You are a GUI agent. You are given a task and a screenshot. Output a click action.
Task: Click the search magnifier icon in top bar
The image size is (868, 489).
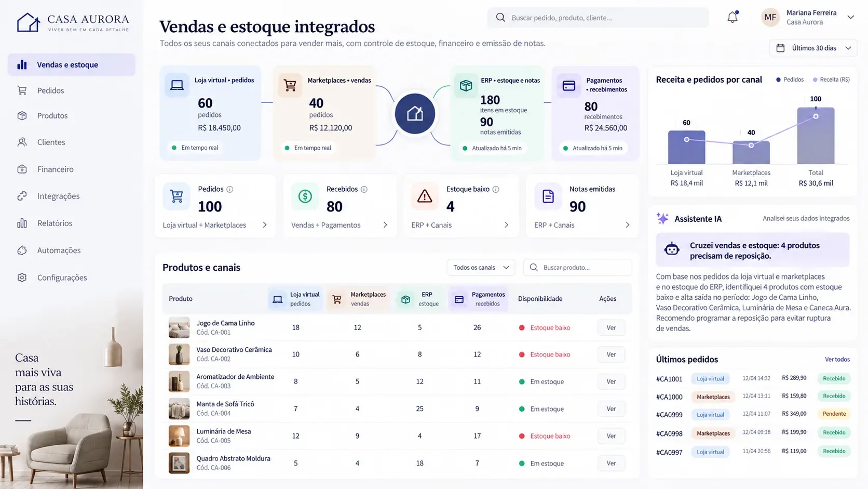500,18
